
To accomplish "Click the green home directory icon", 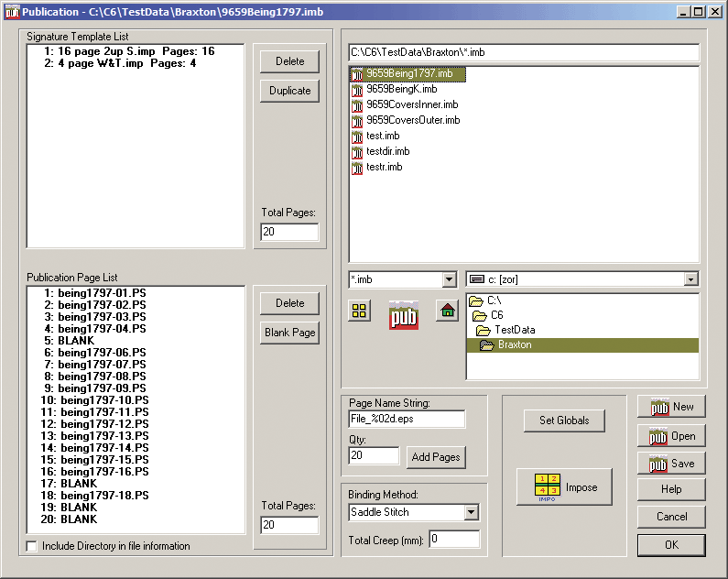I will (447, 311).
